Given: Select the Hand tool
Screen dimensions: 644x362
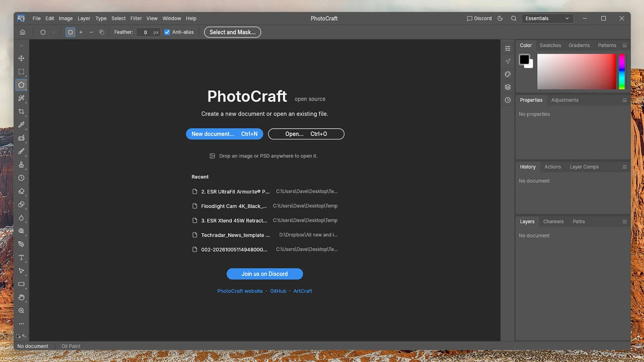Looking at the screenshot, I should click(21, 297).
